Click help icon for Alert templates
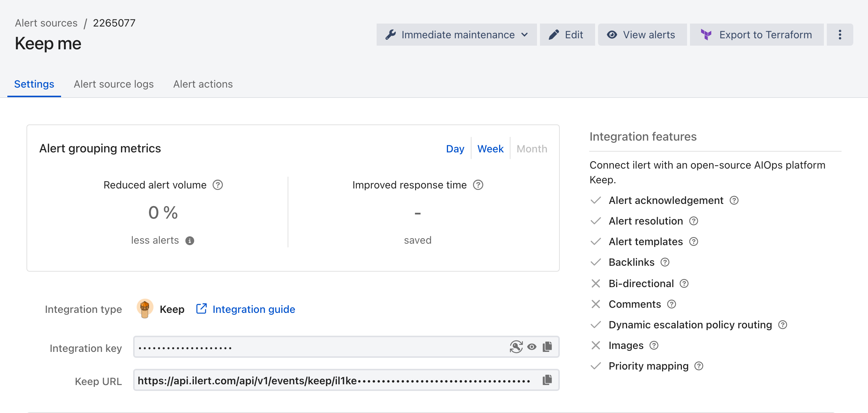 click(694, 241)
